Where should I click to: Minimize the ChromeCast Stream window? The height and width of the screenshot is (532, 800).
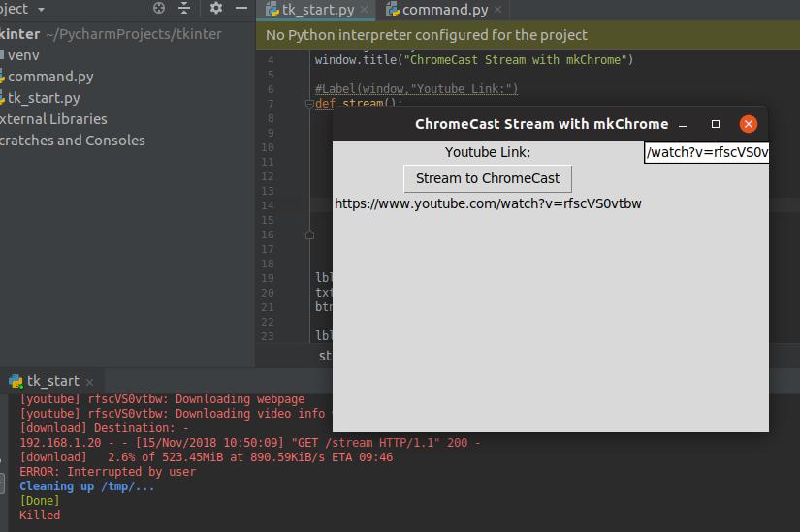[x=683, y=124]
